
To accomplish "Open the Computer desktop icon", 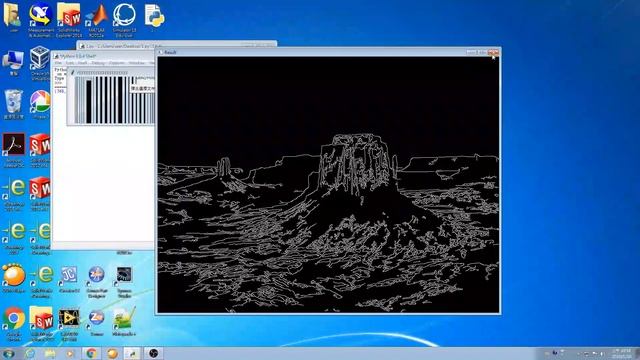I will 13,62.
